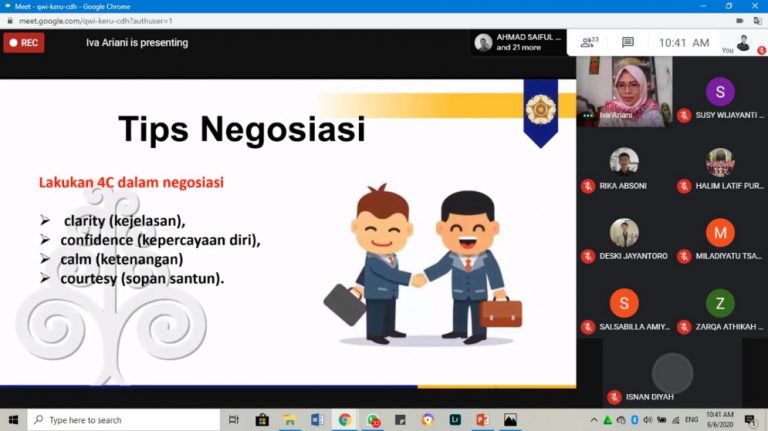Click HALIM LATIF PUR's muted mic icon
This screenshot has height=431, width=768.
click(x=684, y=186)
